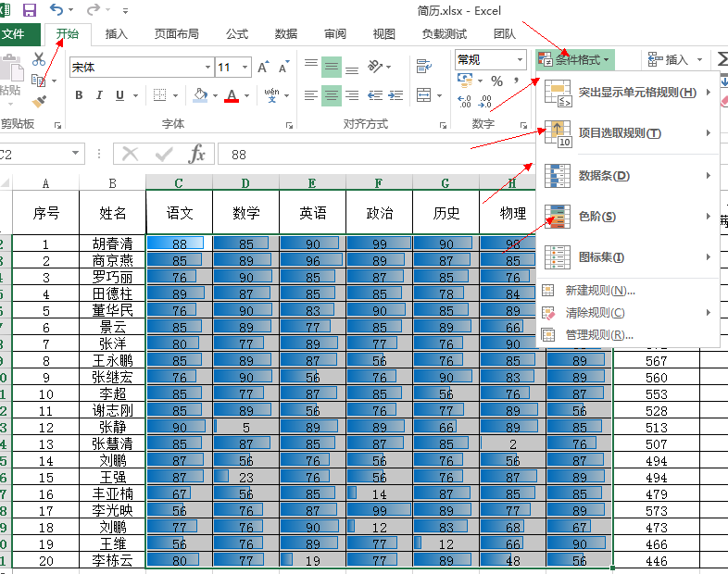Merge and center the selected cells

click(x=423, y=95)
